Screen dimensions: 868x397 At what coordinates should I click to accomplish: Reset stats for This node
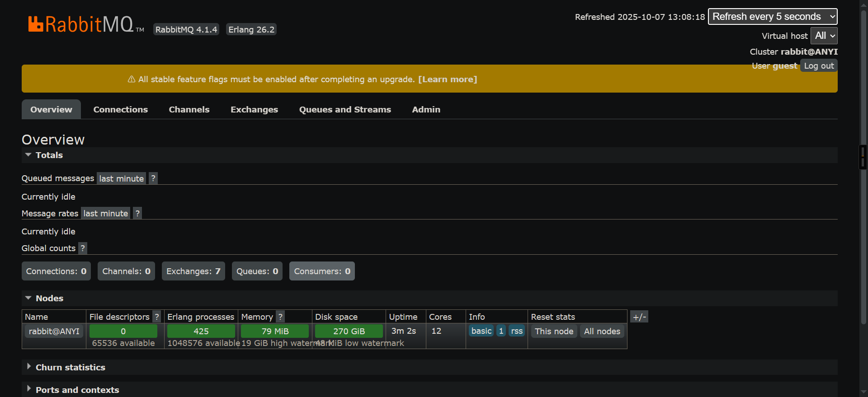pyautogui.click(x=554, y=331)
